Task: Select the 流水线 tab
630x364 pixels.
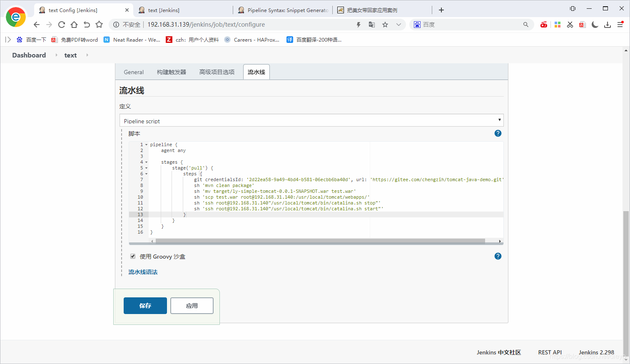Action: tap(256, 72)
